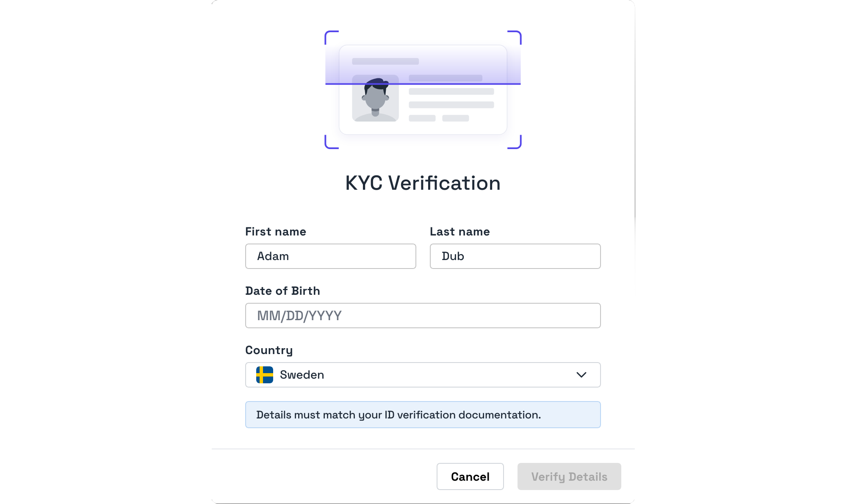The width and height of the screenshot is (847, 504).
Task: Click the top-right scan frame corner bracket
Action: [x=515, y=37]
